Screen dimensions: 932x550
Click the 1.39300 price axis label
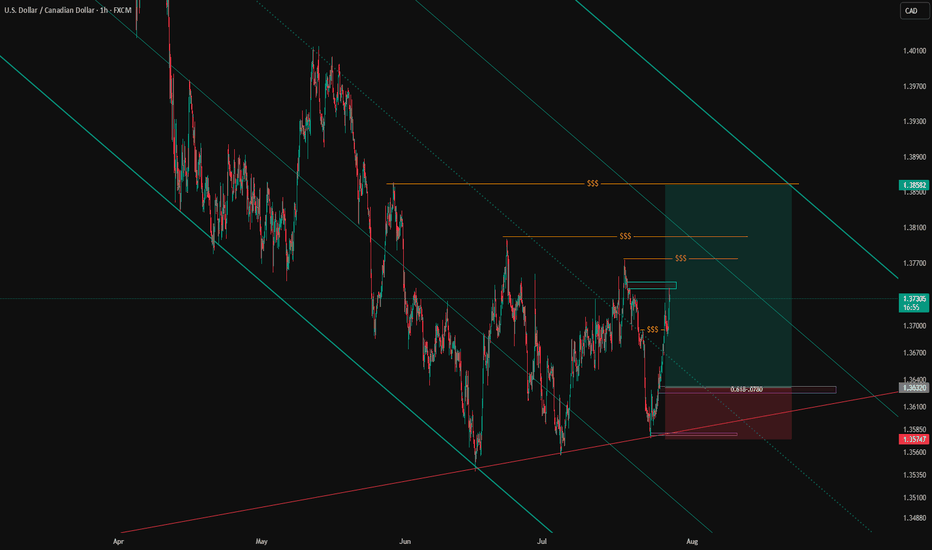click(914, 122)
